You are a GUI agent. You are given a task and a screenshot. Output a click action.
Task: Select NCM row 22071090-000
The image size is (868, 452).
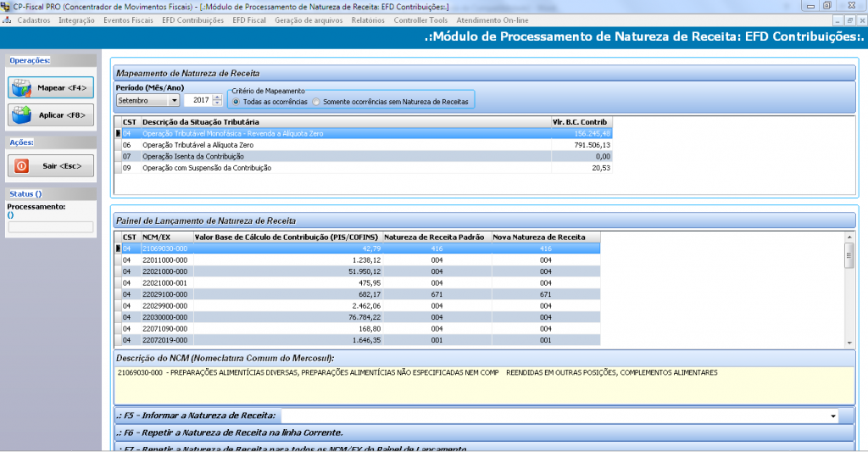click(358, 329)
